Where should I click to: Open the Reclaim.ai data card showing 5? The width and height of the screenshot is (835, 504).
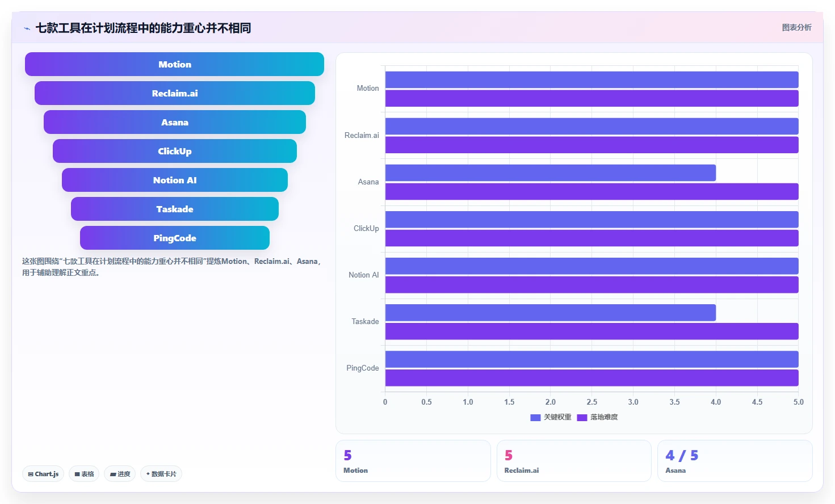click(x=574, y=461)
